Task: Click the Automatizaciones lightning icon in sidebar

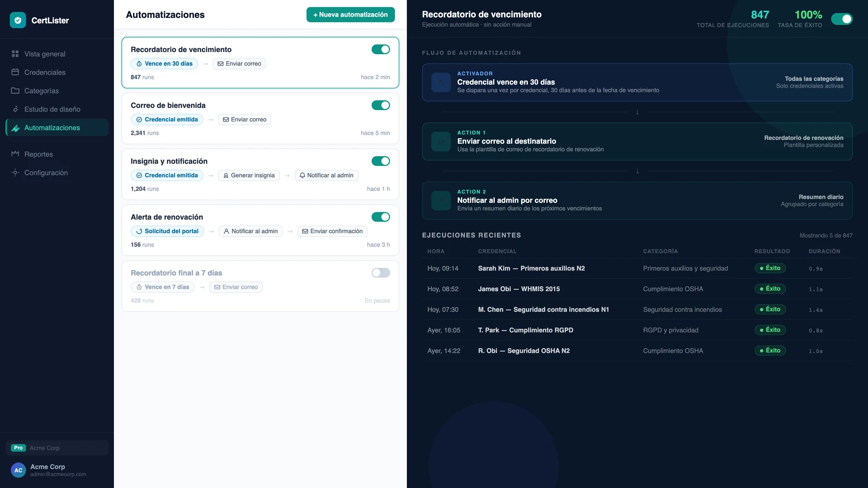Action: (x=15, y=128)
